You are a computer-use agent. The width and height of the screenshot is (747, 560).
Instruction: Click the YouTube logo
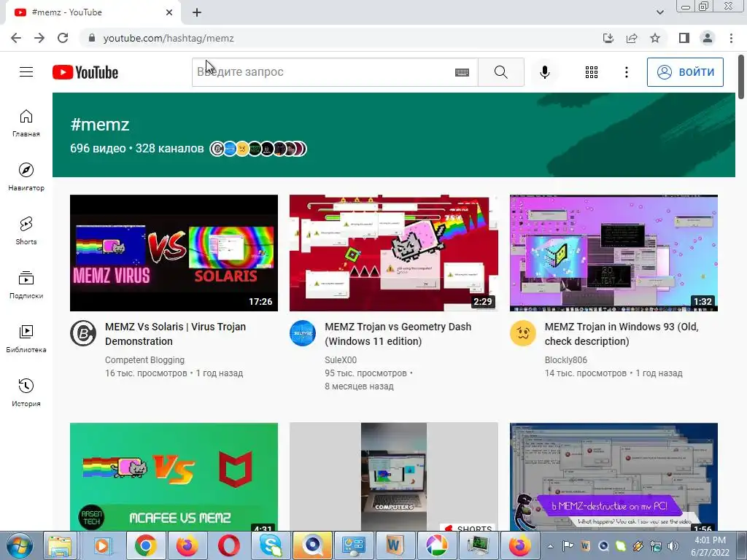click(x=85, y=72)
